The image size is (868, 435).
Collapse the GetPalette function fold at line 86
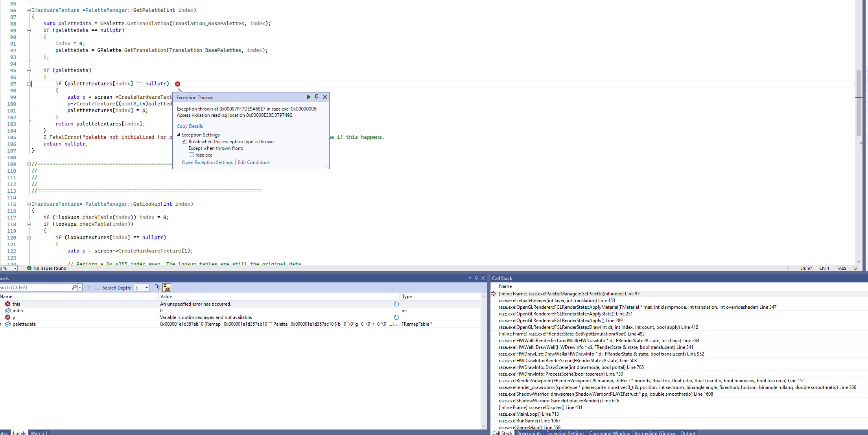(28, 10)
